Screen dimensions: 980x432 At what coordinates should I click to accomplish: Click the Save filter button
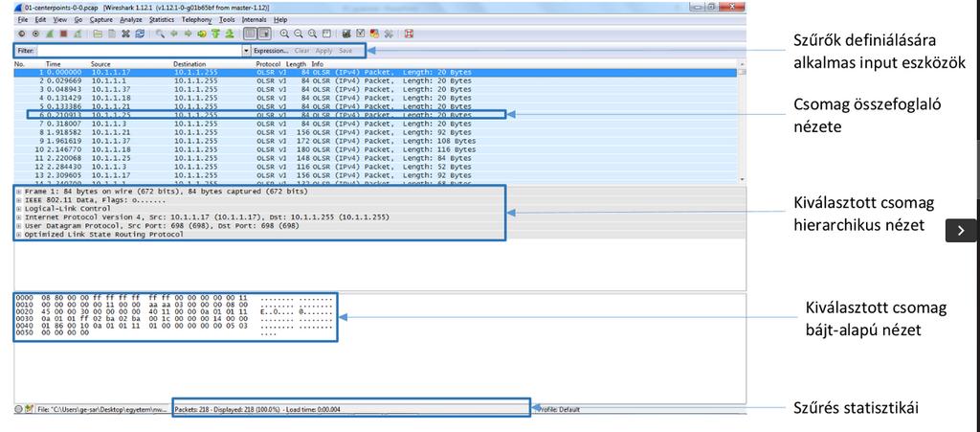pos(345,51)
